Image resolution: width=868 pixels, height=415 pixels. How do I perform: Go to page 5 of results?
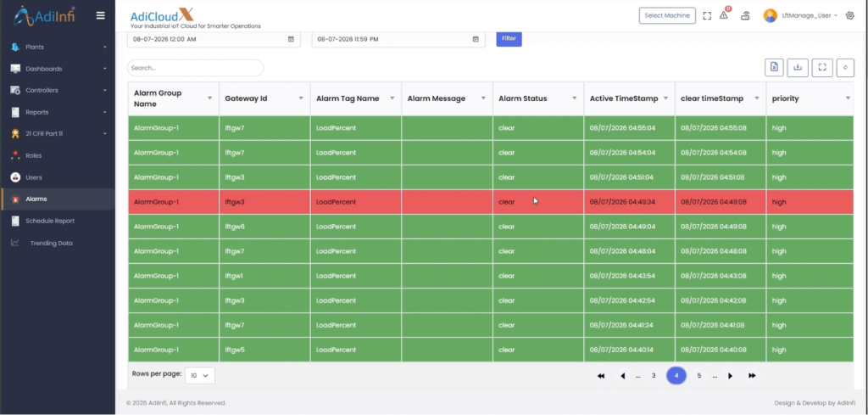point(699,376)
